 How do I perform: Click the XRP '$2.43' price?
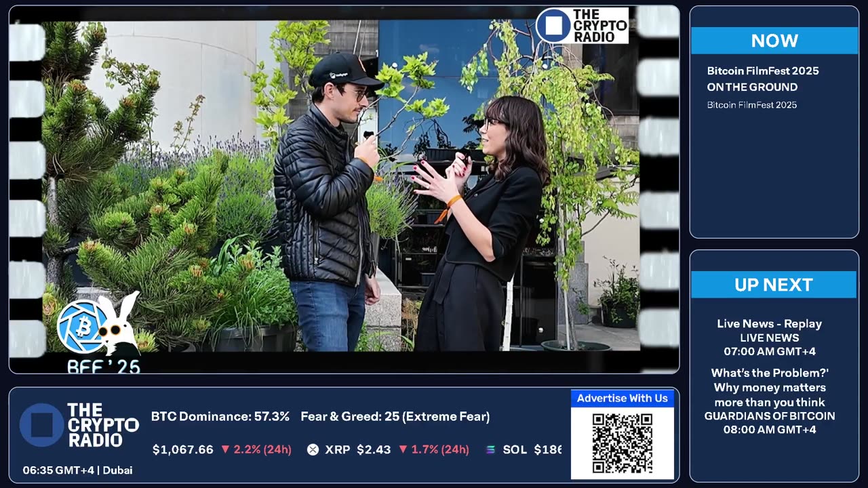(x=374, y=450)
